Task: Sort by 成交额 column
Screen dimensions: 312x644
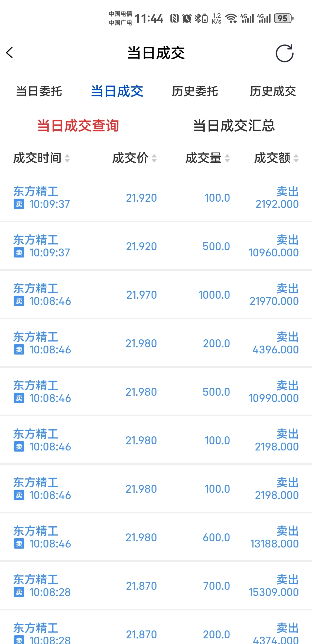Action: point(276,158)
